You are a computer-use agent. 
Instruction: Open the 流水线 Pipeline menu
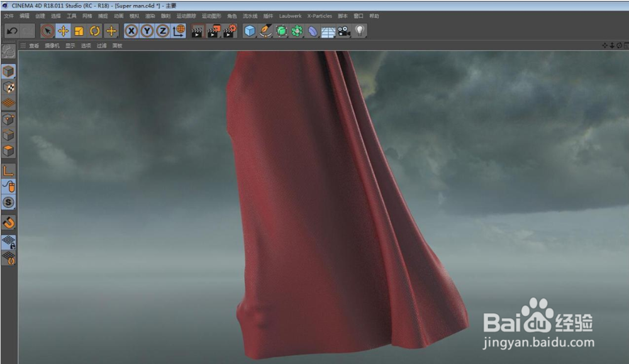click(x=250, y=16)
